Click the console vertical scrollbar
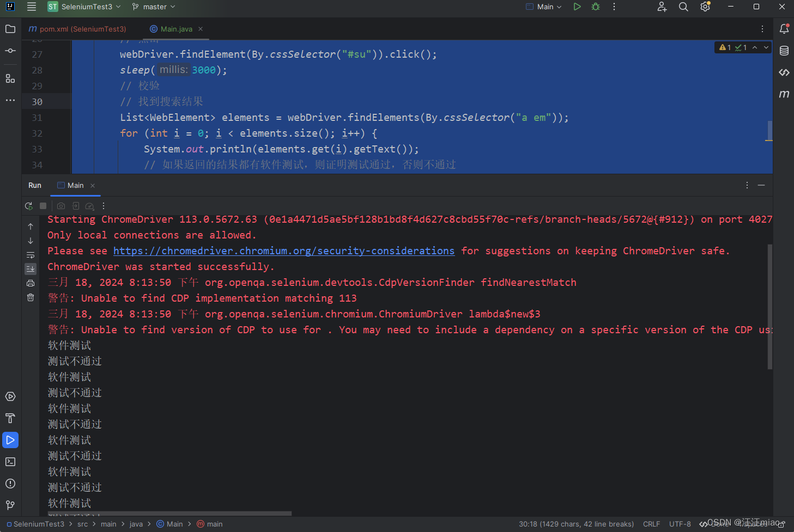This screenshot has height=532, width=794. [x=770, y=307]
